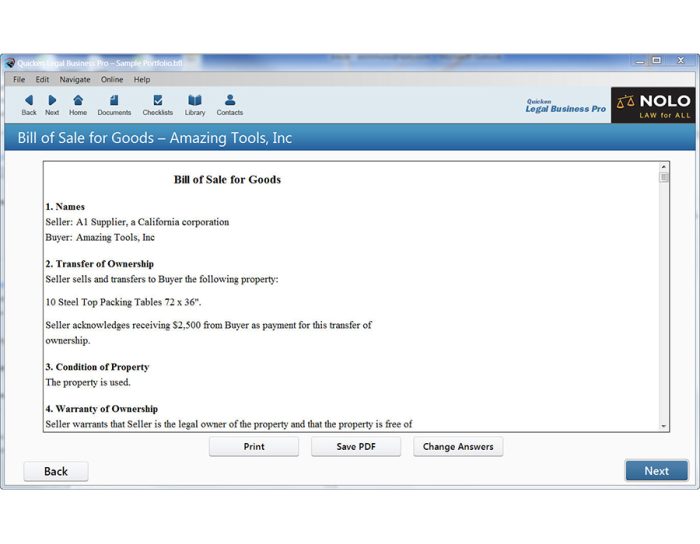Click the application icon in title bar
Viewport: 700px width, 544px height.
pyautogui.click(x=10, y=63)
